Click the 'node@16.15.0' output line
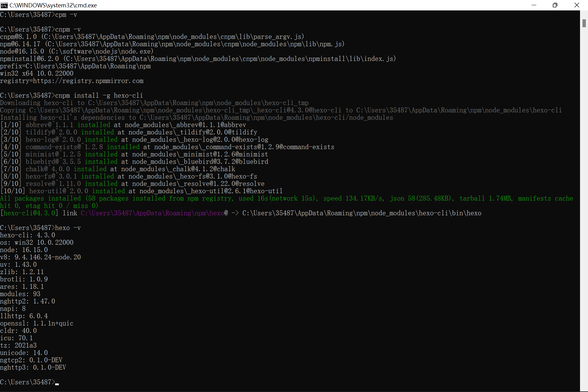Viewport: 588px width, 392px height. point(77,51)
